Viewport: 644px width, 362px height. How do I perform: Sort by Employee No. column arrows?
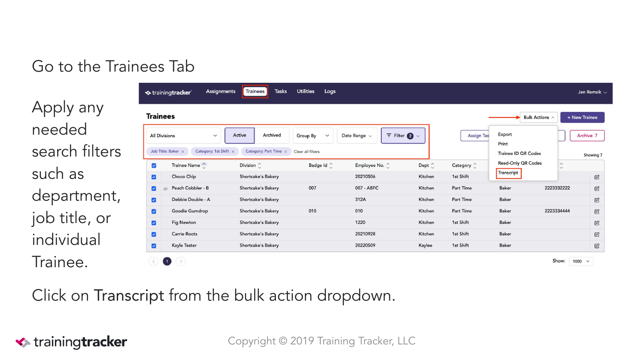point(388,166)
